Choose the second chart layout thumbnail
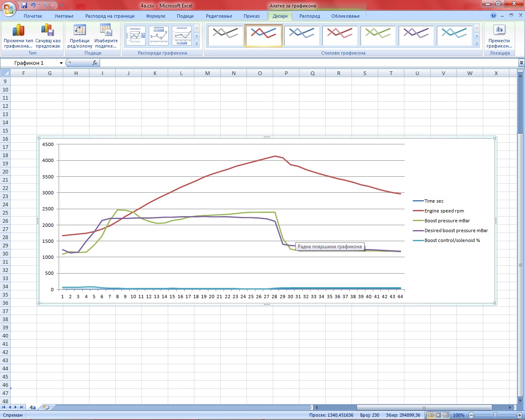The height and width of the screenshot is (420, 525). click(x=159, y=36)
